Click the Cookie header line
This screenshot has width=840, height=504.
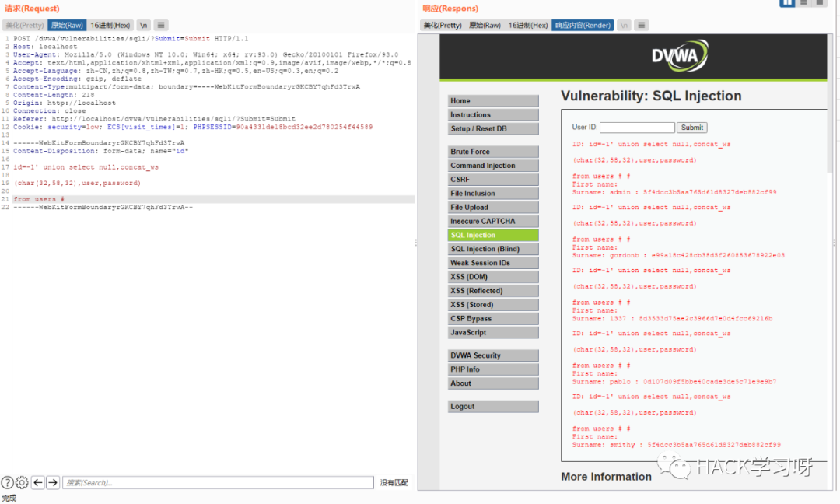click(193, 127)
